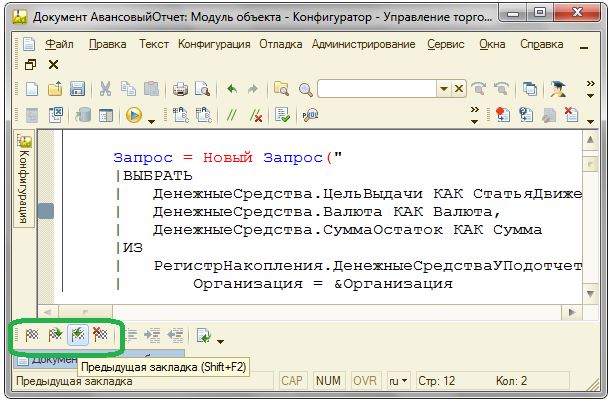612x403 pixels.
Task: Toggle the OVR overwrite mode indicator
Action: [x=365, y=381]
